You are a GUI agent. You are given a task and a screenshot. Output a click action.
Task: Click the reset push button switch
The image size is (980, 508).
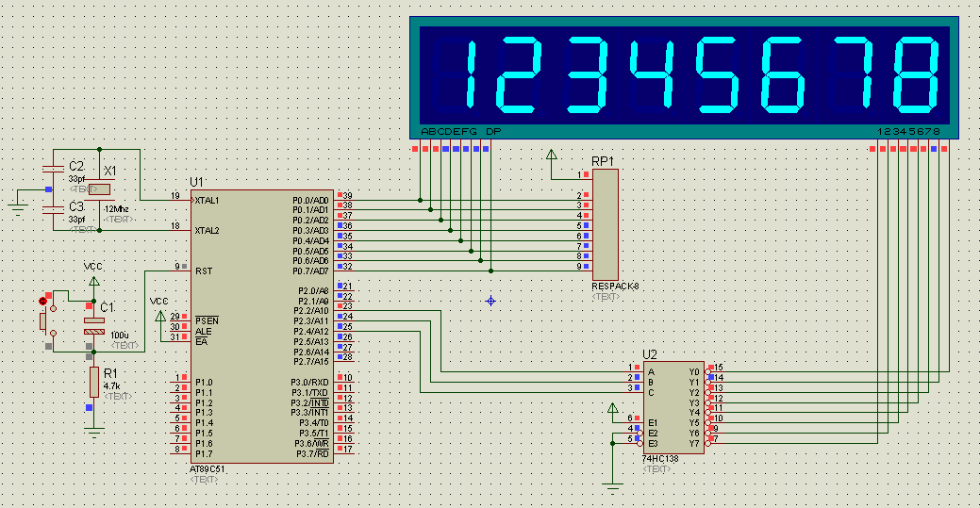pyautogui.click(x=48, y=321)
